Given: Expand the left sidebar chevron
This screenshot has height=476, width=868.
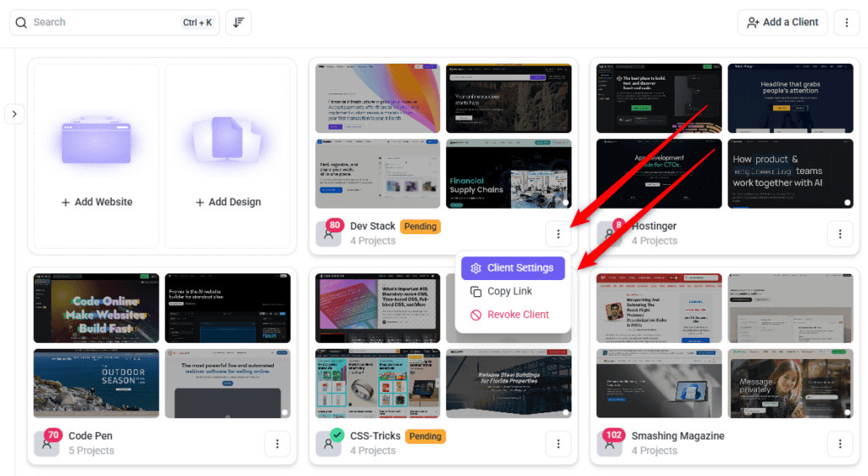Looking at the screenshot, I should pyautogui.click(x=14, y=115).
